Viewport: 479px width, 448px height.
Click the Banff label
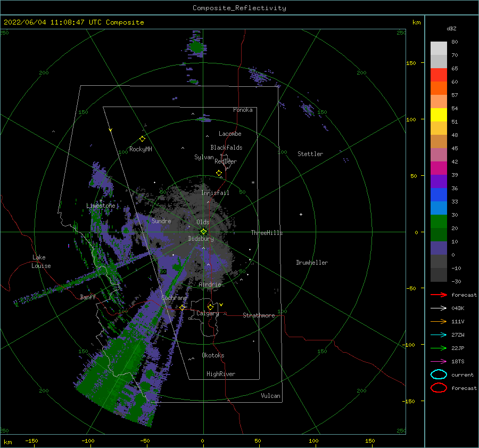[x=88, y=297]
